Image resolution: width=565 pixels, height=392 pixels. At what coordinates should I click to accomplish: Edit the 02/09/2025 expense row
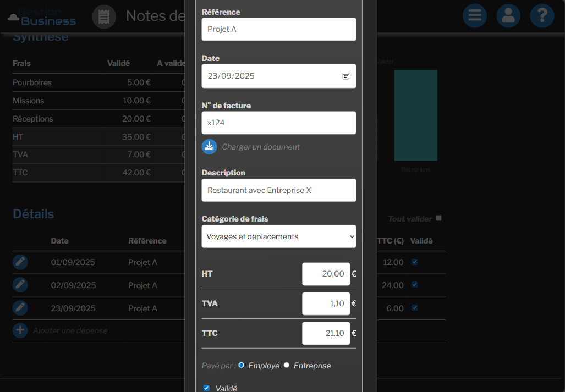tap(20, 285)
